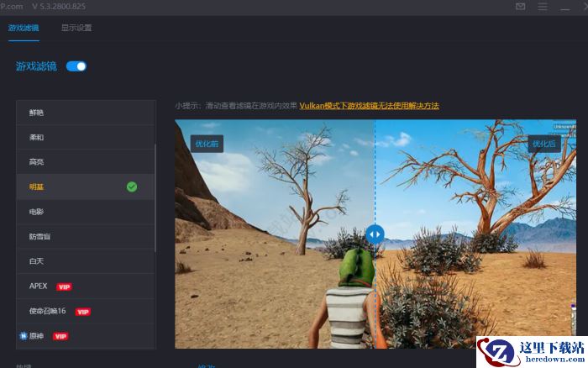Click the VIP badge next to 使命召唤16
Viewport: 588px width, 368px height.
(x=83, y=312)
